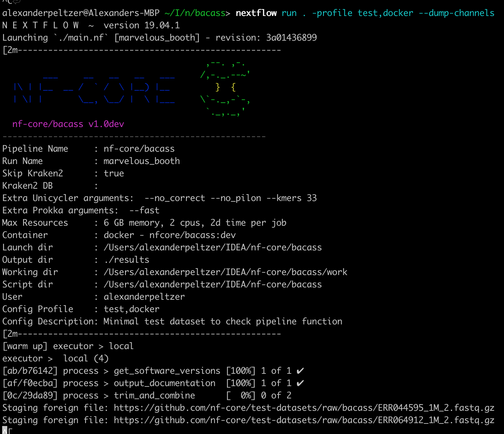Click the green apple ASCII art
Screen dimensions: 504x434
225,89
